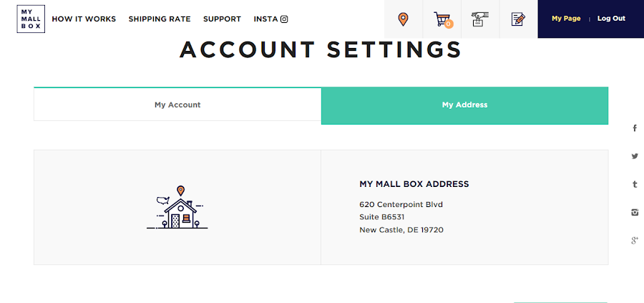Open the My Page link
This screenshot has width=644, height=303.
coord(566,19)
